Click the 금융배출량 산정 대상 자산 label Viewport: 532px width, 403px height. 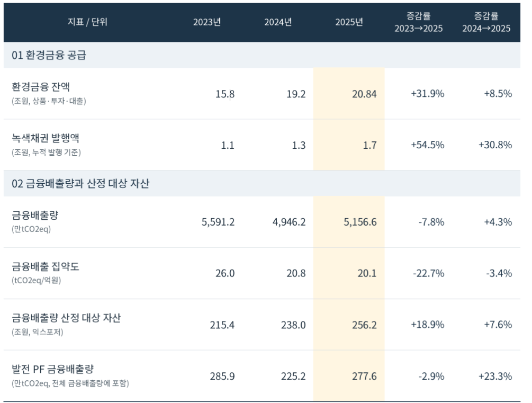[66, 318]
